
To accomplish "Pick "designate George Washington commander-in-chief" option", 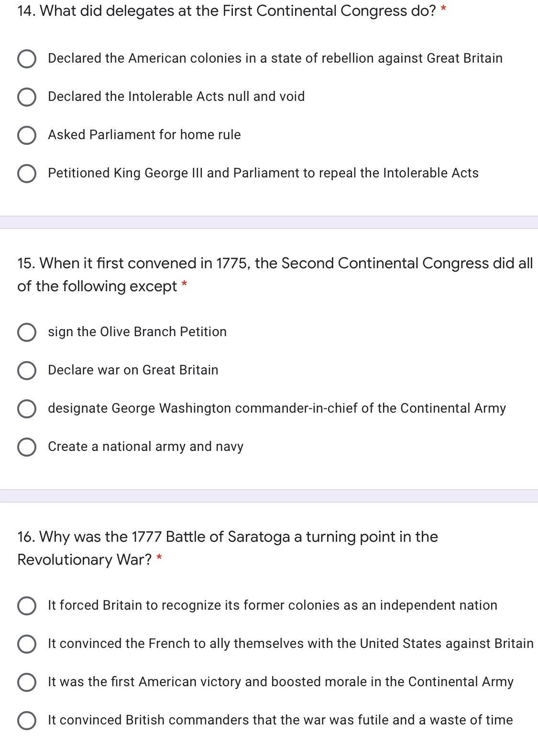I will (x=26, y=408).
